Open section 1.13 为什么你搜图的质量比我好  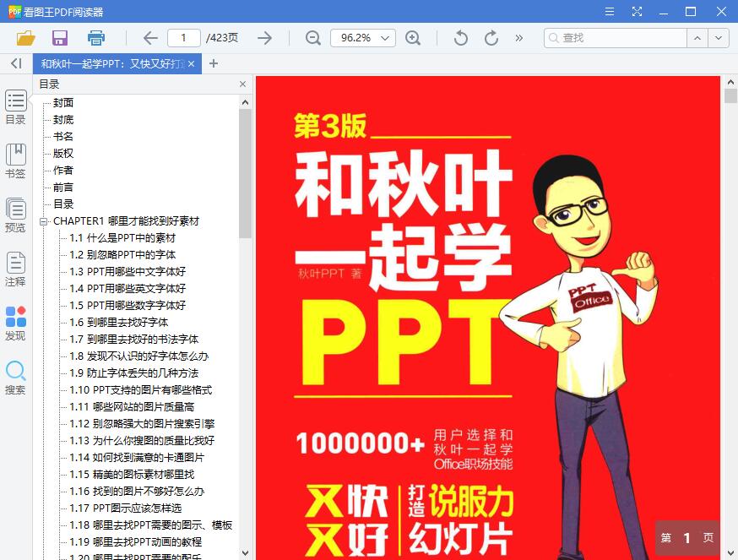click(142, 441)
